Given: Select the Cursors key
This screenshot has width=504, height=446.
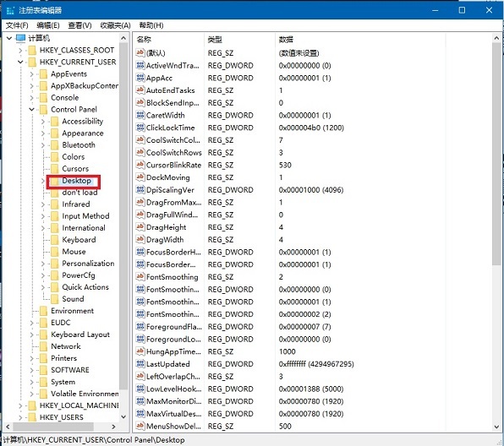Looking at the screenshot, I should tap(75, 169).
